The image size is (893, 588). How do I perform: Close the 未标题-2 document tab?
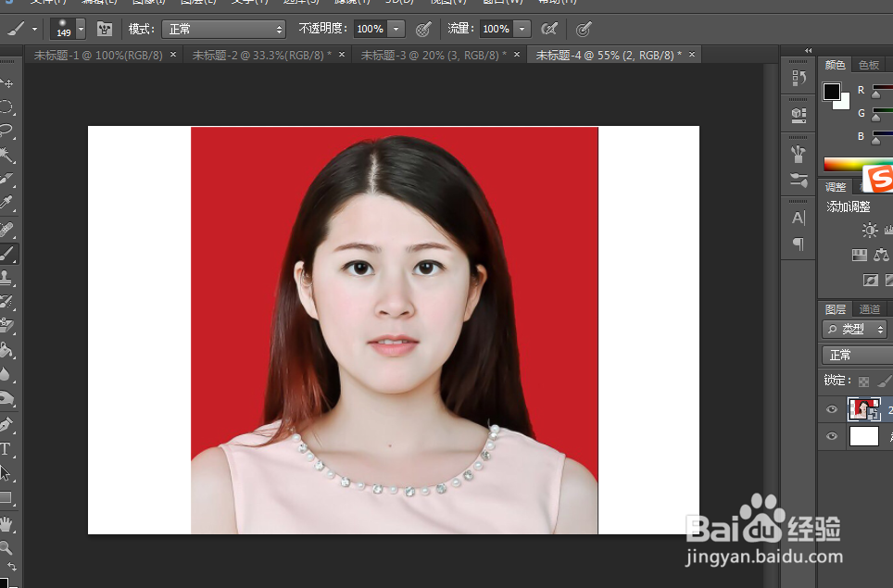342,54
